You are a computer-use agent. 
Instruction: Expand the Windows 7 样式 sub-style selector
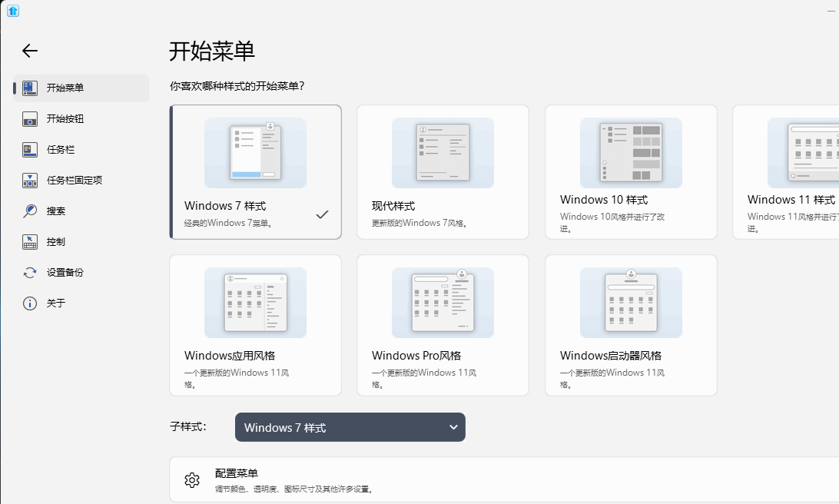point(350,427)
